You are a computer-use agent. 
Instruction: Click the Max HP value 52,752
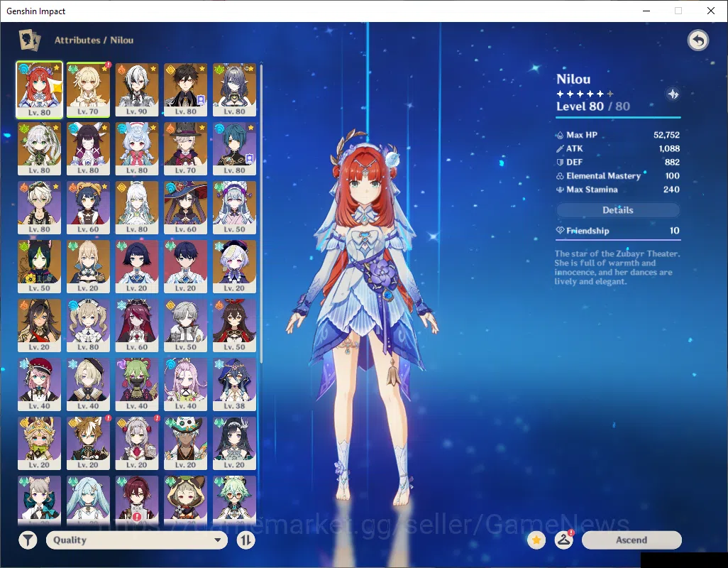666,135
